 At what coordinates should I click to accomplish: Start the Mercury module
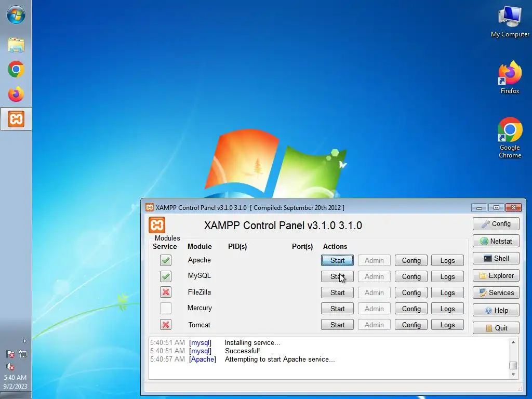click(337, 309)
